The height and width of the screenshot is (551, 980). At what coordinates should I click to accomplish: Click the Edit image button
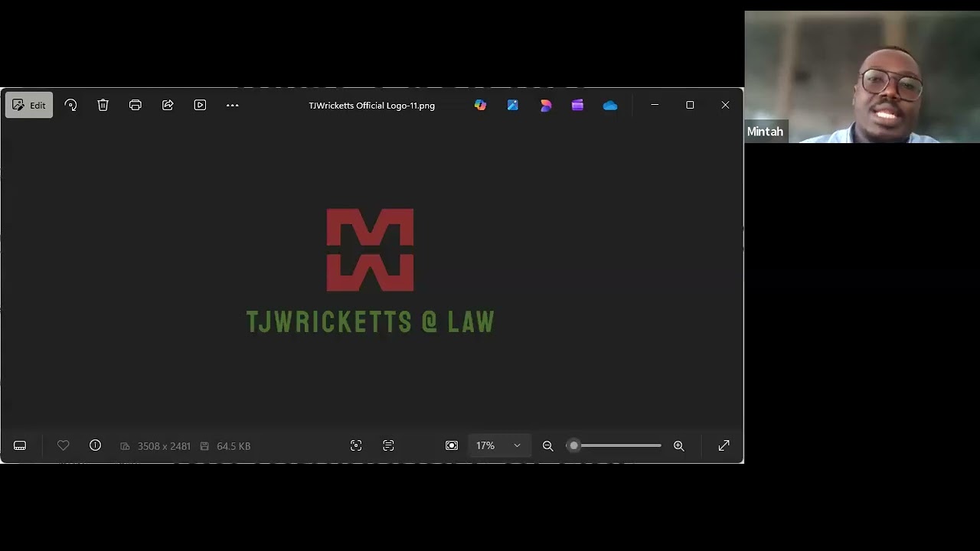click(x=29, y=105)
